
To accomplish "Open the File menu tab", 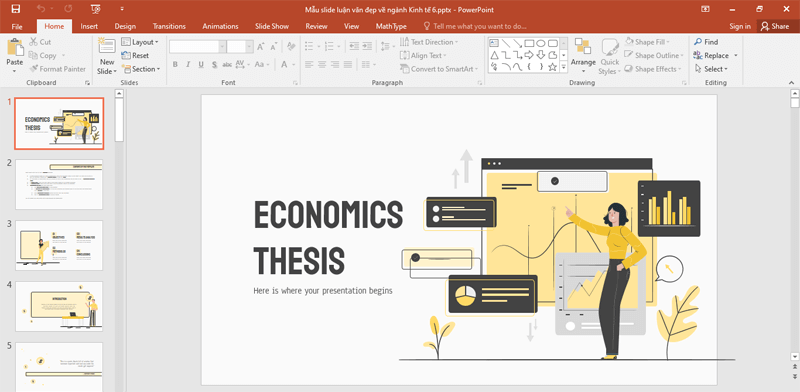I will point(16,26).
